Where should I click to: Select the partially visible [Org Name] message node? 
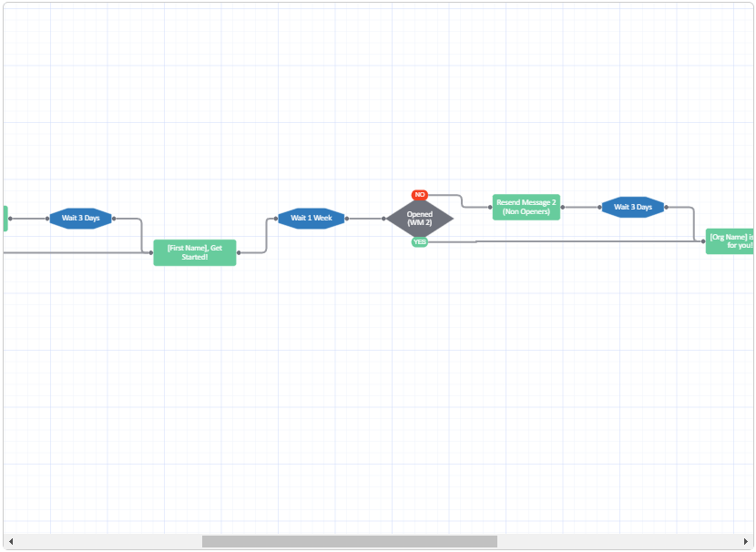[x=731, y=241]
